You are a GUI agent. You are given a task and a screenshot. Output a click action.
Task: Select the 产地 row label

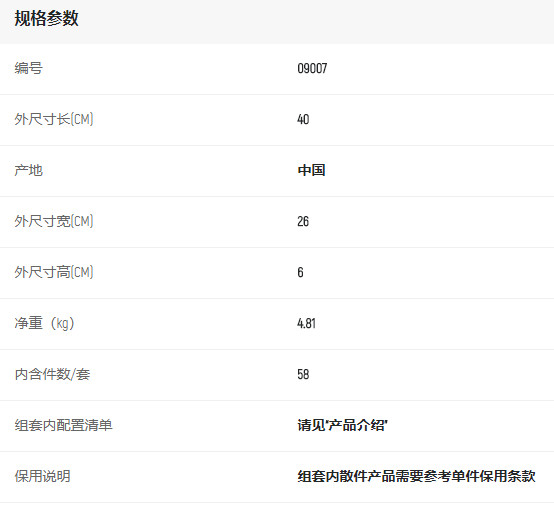(x=29, y=170)
